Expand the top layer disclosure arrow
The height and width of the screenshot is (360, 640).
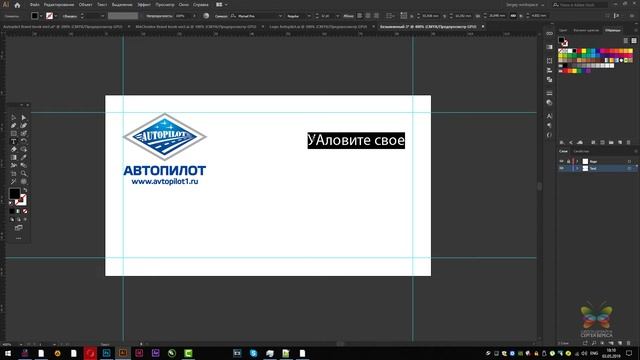[577, 161]
